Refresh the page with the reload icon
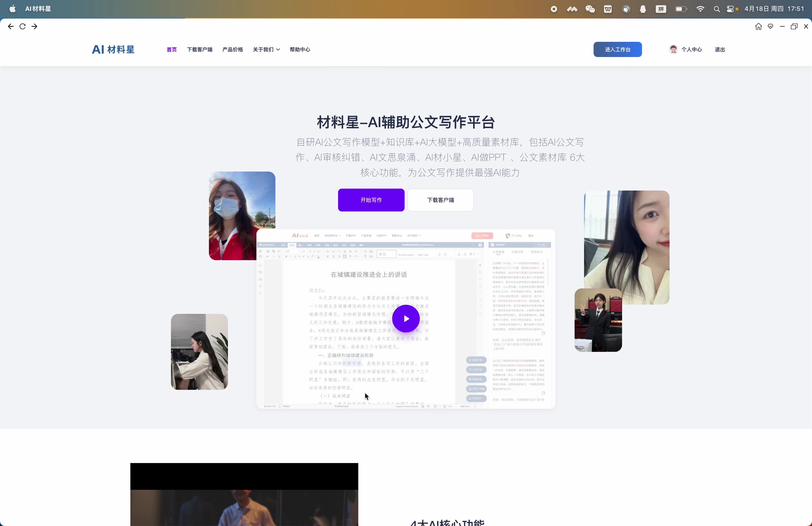The width and height of the screenshot is (812, 526). click(x=22, y=26)
